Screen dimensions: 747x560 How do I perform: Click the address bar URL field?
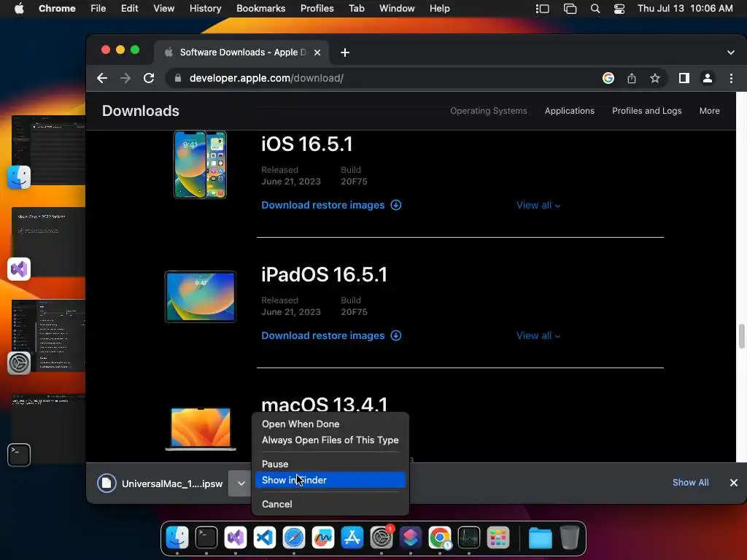click(x=381, y=78)
